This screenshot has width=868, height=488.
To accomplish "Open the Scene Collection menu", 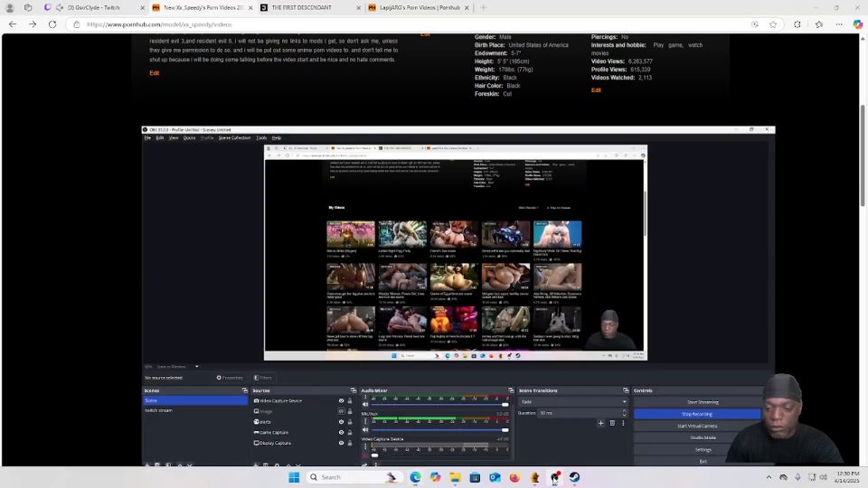I will [x=234, y=138].
